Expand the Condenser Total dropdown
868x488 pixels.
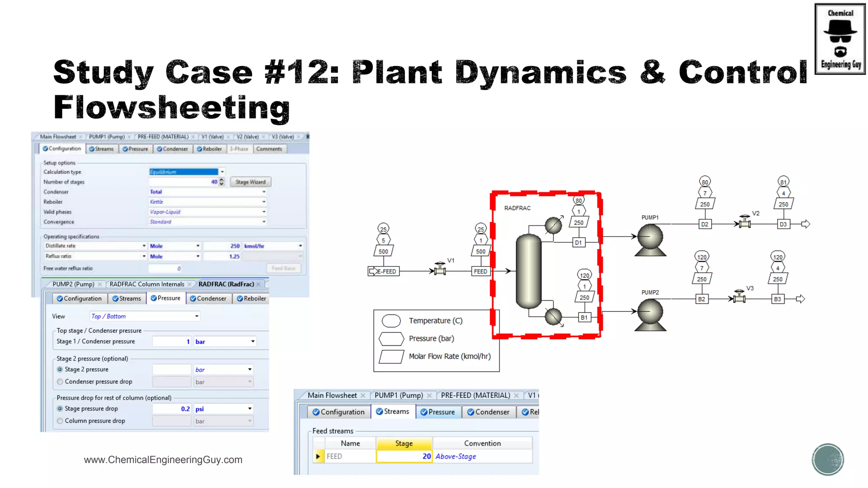click(264, 192)
